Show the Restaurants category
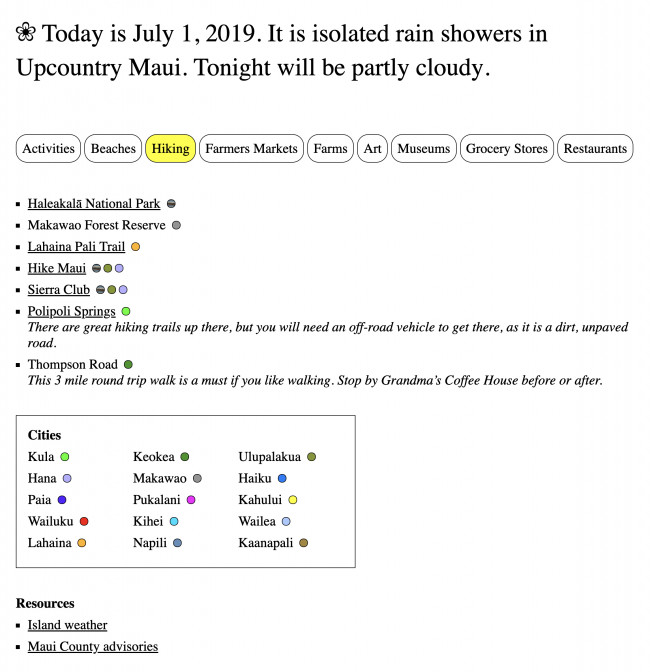 click(595, 149)
